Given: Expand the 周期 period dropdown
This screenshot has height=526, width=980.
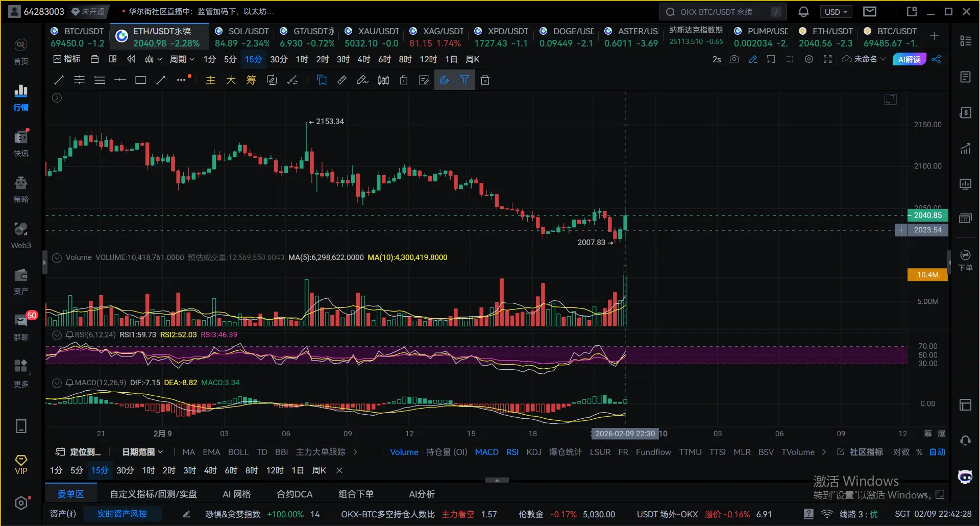Looking at the screenshot, I should [182, 59].
